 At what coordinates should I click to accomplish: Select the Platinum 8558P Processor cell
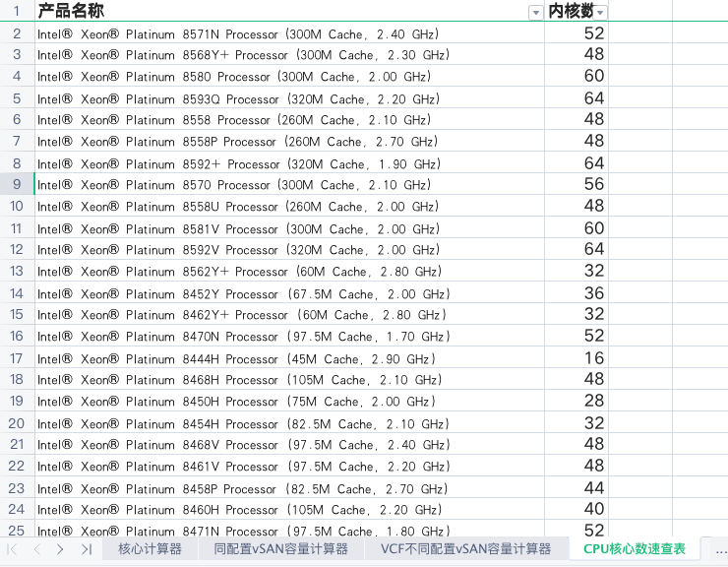(289, 142)
